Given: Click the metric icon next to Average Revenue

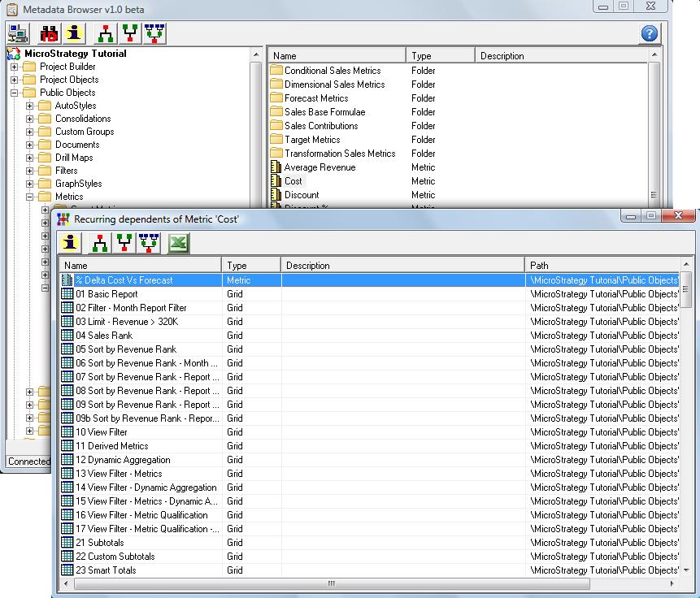Looking at the screenshot, I should (276, 167).
